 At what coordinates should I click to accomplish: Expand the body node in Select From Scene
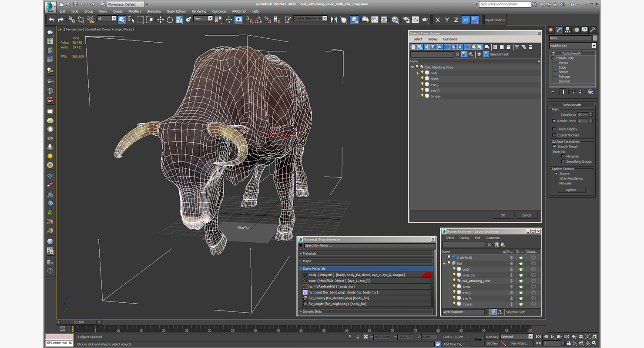418,73
